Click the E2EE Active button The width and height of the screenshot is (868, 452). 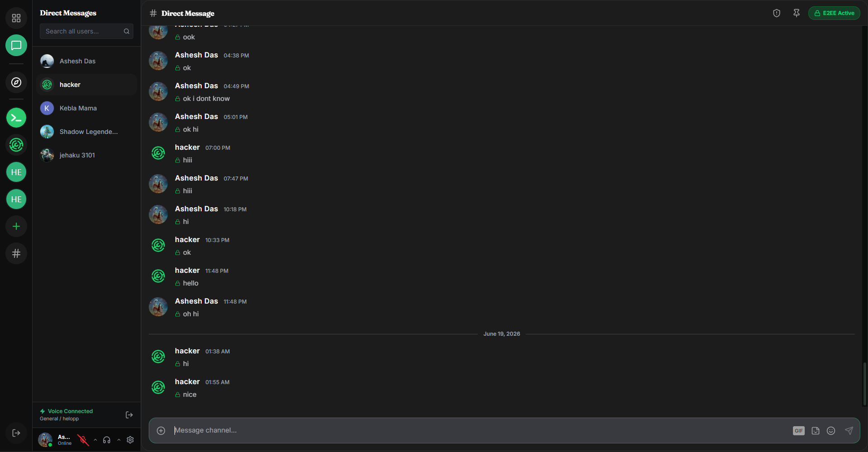pyautogui.click(x=834, y=13)
